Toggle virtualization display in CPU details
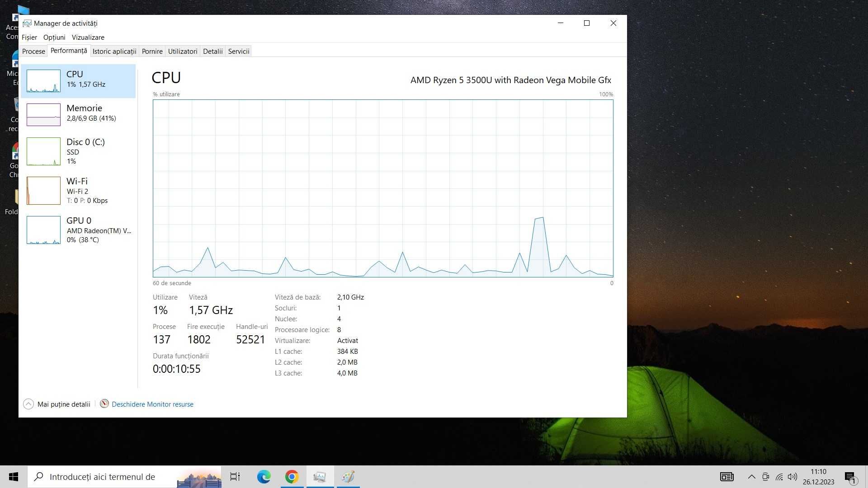 coord(347,340)
